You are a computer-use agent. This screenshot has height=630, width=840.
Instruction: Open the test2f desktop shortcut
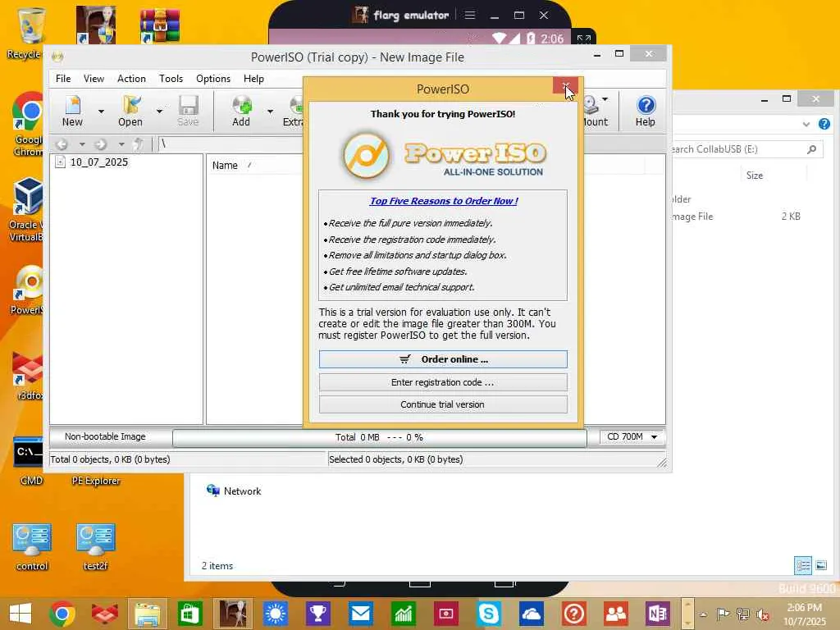(x=96, y=546)
